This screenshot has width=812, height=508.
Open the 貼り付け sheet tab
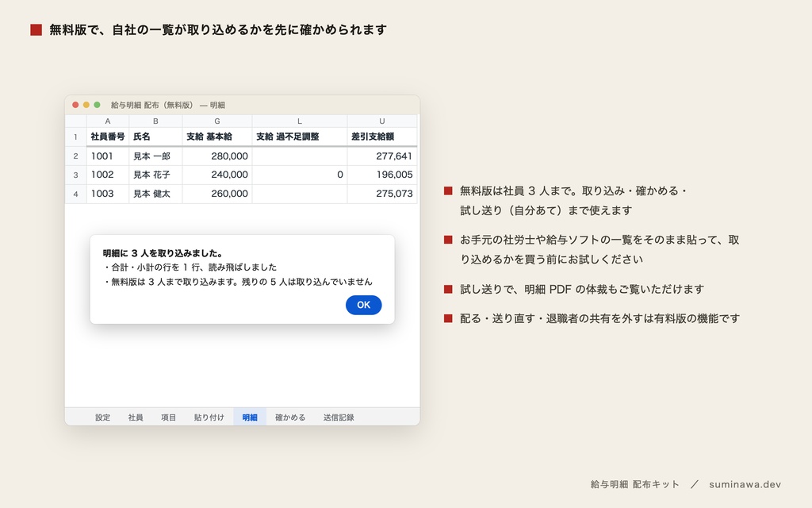pos(209,418)
